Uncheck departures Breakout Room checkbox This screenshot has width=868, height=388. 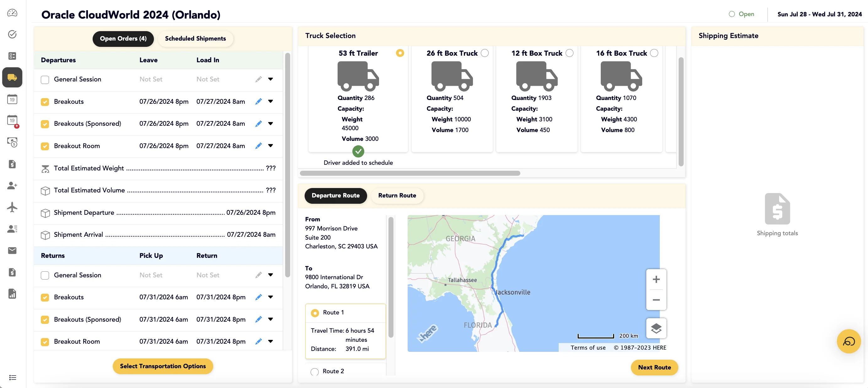point(45,147)
